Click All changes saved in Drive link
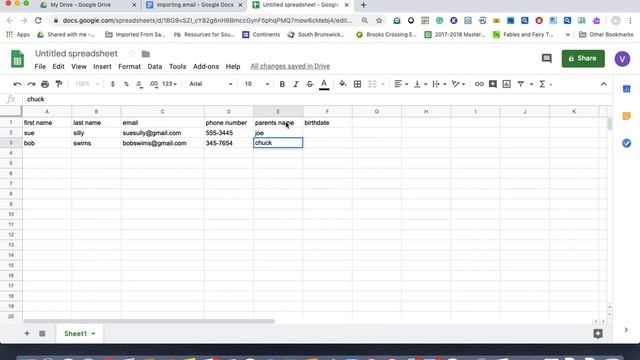 tap(290, 66)
